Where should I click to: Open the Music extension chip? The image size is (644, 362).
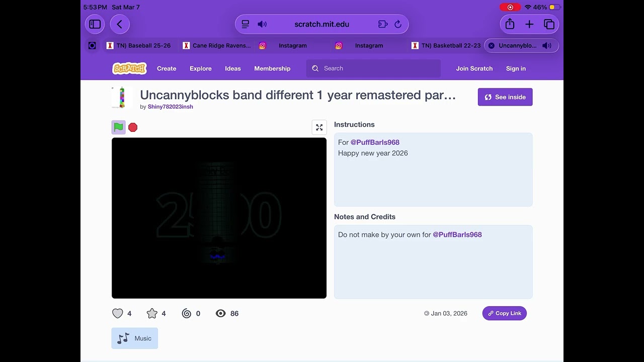[x=135, y=338]
